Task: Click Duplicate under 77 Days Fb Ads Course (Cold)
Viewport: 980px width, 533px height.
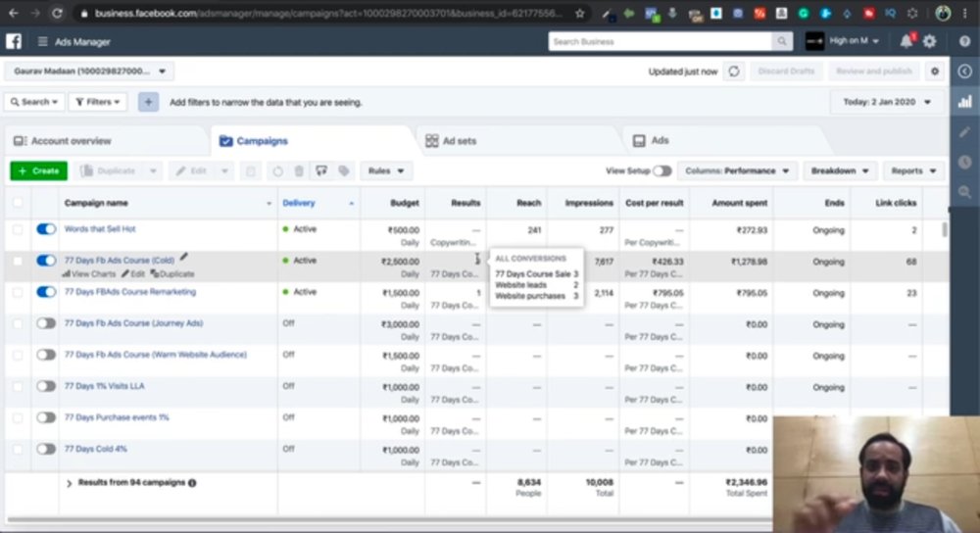Action: coord(171,274)
